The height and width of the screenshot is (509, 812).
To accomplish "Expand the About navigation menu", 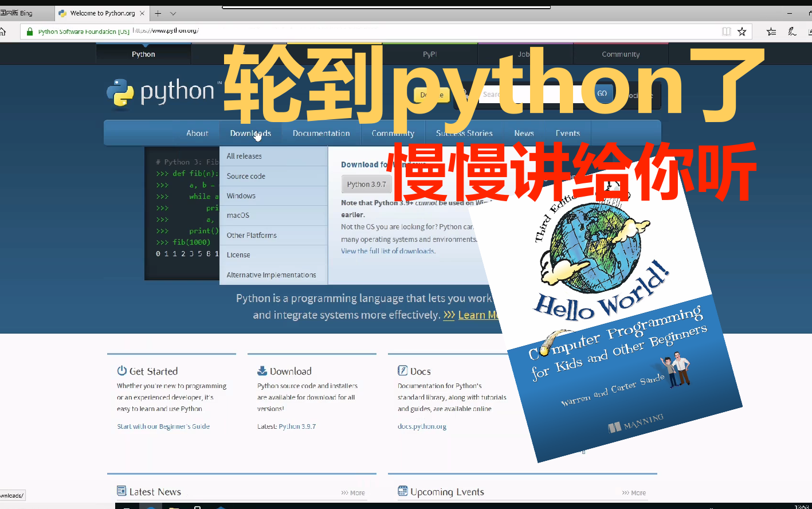I will coord(197,132).
